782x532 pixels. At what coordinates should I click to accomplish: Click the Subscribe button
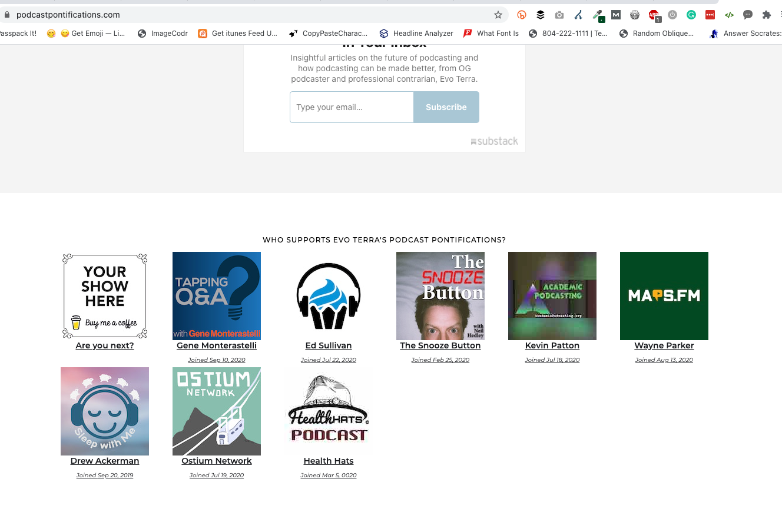click(x=446, y=107)
